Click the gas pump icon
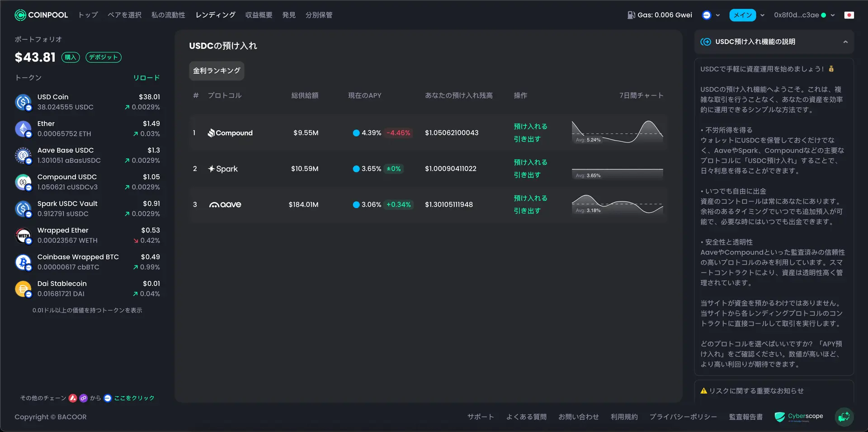868x432 pixels. point(631,15)
